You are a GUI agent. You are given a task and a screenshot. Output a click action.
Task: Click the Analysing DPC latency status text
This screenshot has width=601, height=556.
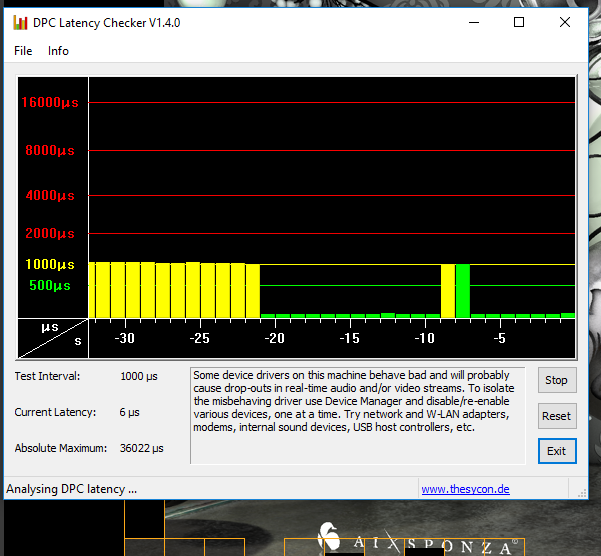click(x=71, y=489)
